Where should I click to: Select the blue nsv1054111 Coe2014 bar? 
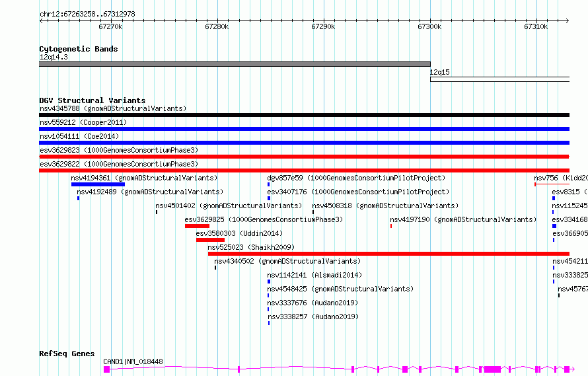pyautogui.click(x=304, y=143)
